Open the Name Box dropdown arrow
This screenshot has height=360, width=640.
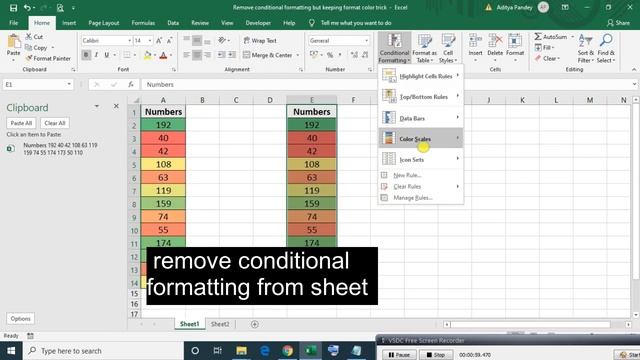tap(69, 84)
